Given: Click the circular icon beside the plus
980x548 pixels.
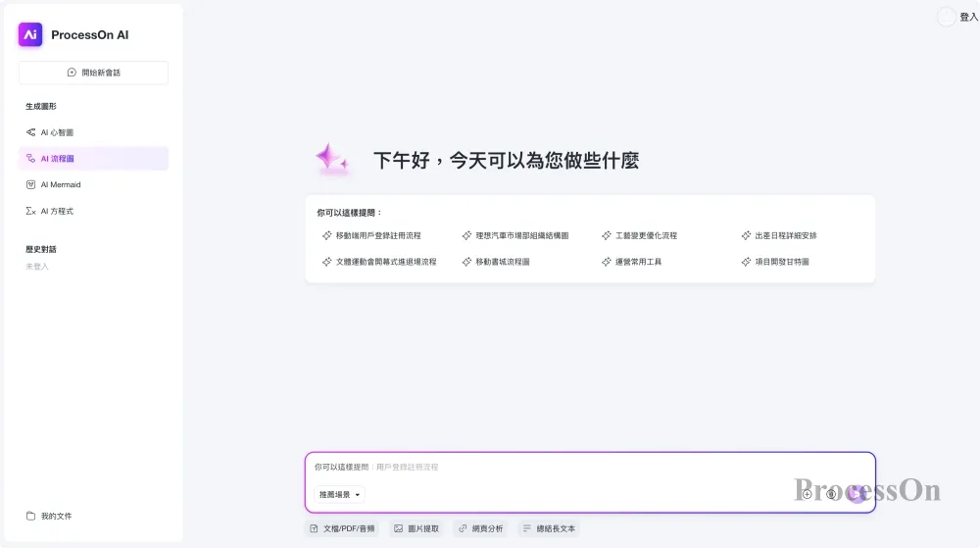Looking at the screenshot, I should pyautogui.click(x=831, y=494).
